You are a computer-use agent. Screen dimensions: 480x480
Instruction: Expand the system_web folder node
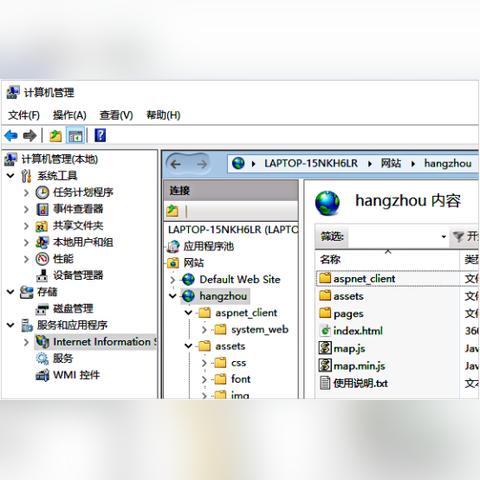[204, 330]
